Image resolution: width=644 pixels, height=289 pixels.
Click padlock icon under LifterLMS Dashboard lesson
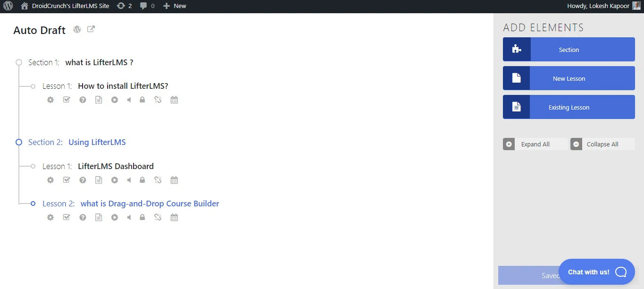[x=142, y=180]
